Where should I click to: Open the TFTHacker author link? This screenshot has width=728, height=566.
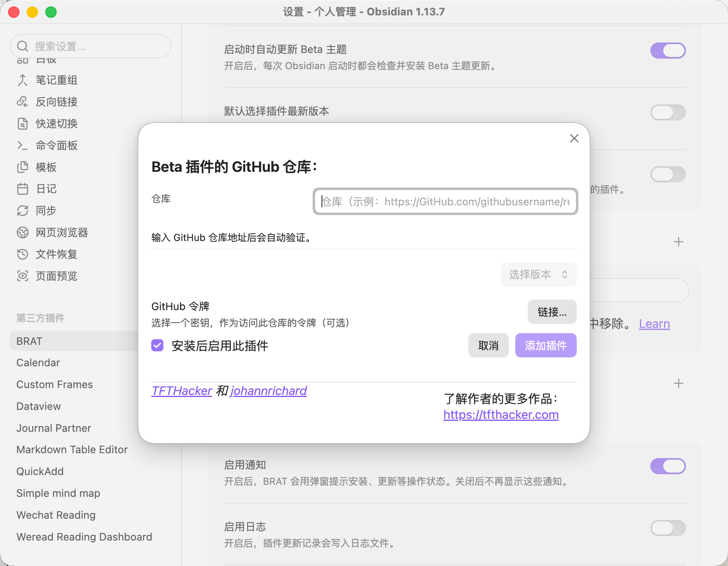182,391
